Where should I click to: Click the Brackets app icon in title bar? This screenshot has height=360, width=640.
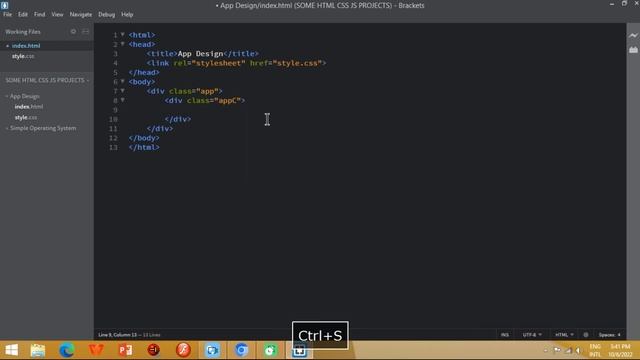pyautogui.click(x=4, y=5)
